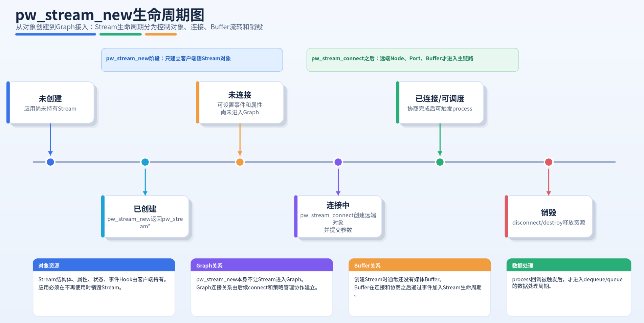Click the Buffer关系 panel header
This screenshot has width=644, height=323.
420,265
